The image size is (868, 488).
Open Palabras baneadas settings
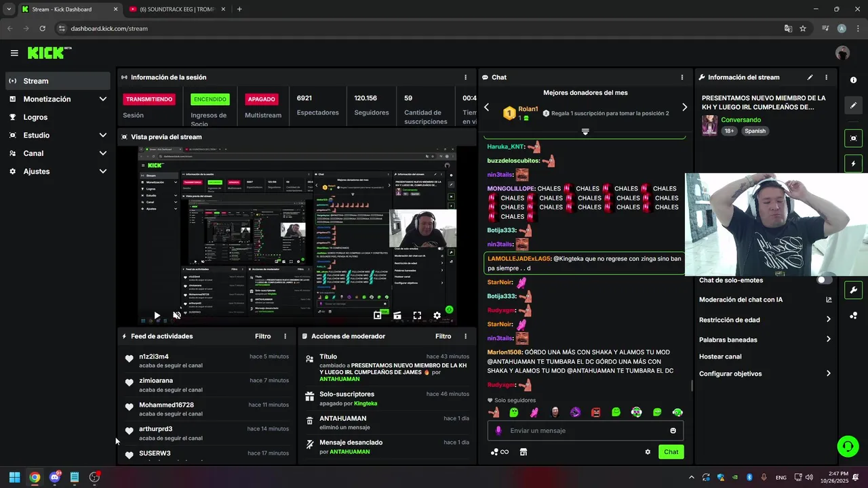(x=765, y=340)
